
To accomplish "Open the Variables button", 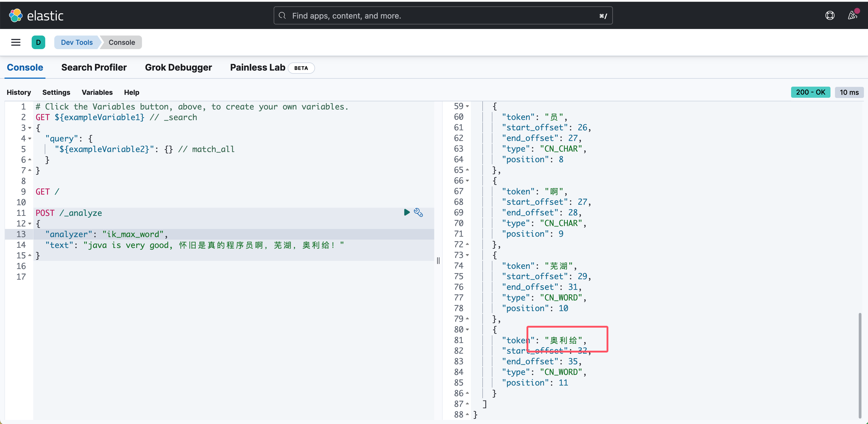I will [x=97, y=92].
